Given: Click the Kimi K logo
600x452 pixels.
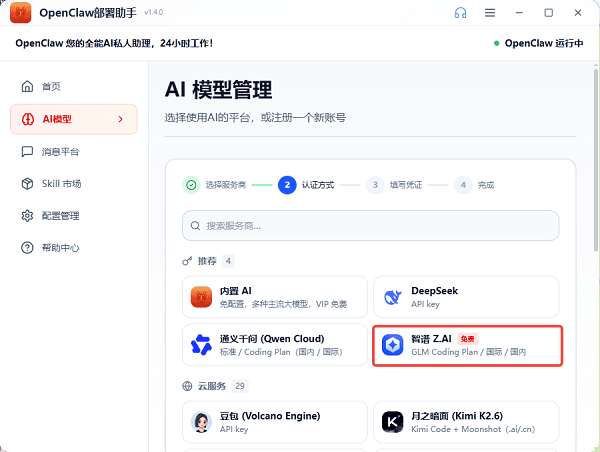Looking at the screenshot, I should tap(393, 422).
